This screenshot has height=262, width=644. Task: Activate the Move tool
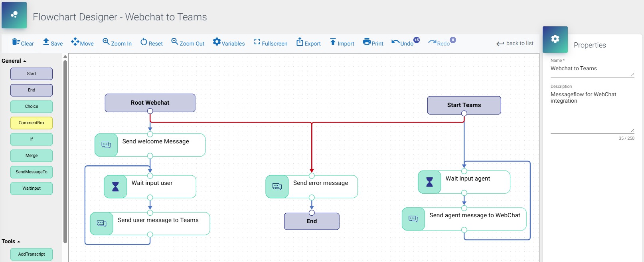pos(82,43)
